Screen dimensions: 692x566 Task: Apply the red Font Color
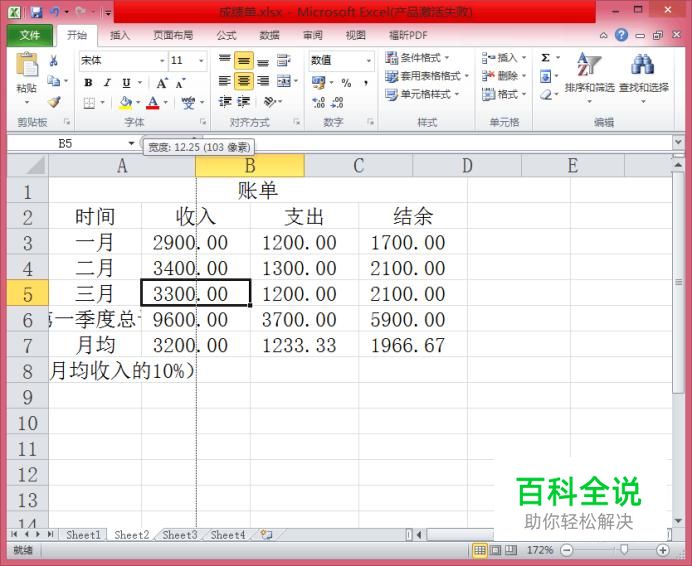[153, 103]
